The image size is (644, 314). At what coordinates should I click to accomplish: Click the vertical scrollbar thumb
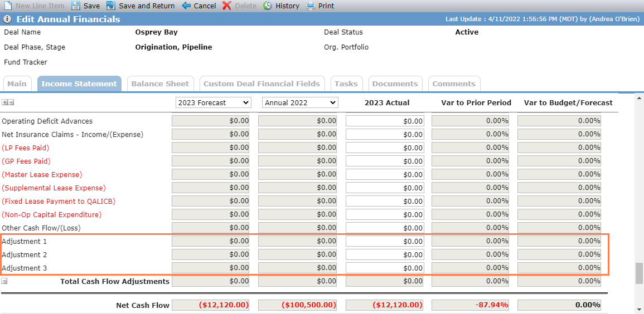[639, 273]
